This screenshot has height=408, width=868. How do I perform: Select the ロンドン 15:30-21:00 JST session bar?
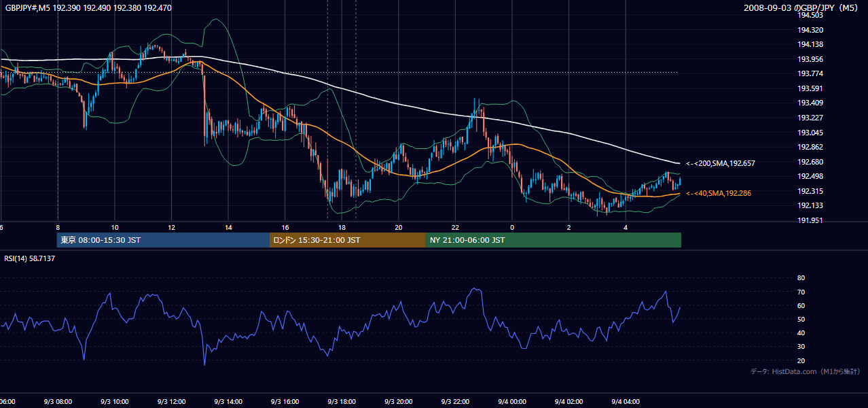click(x=348, y=240)
